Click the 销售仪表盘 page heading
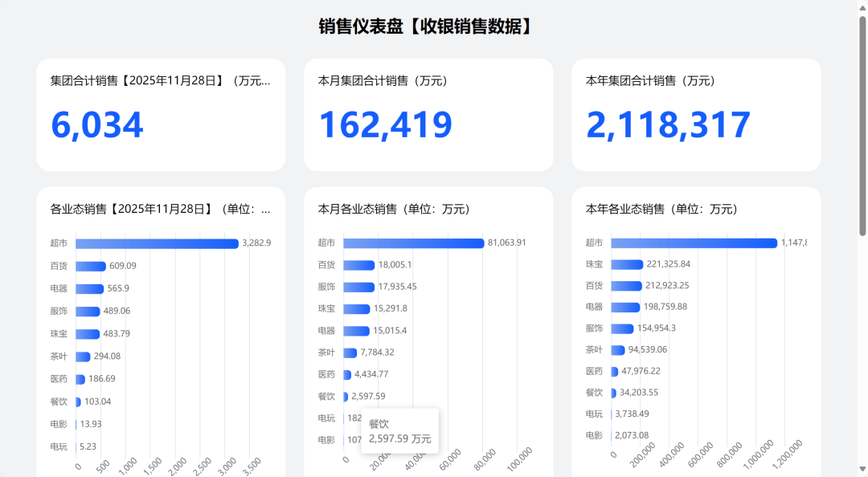Image resolution: width=868 pixels, height=477 pixels. point(426,26)
